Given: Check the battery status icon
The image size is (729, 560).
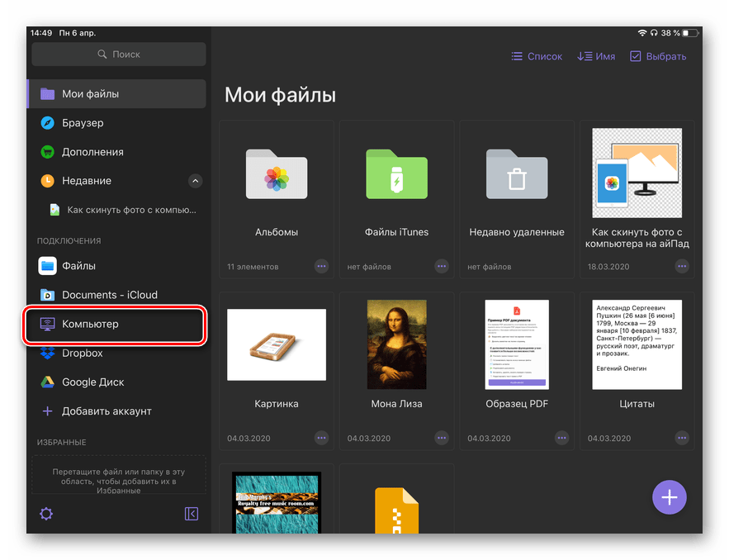Looking at the screenshot, I should [x=690, y=33].
